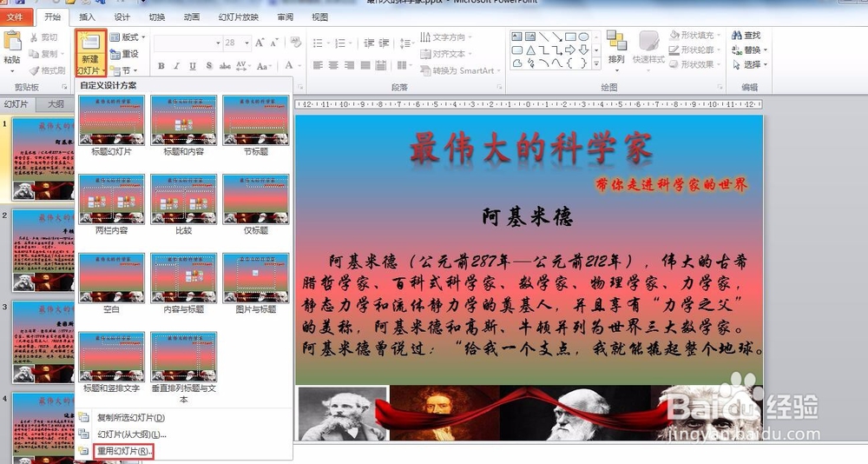
Task: Switch to the Review (审阅) tab
Action: [x=285, y=17]
